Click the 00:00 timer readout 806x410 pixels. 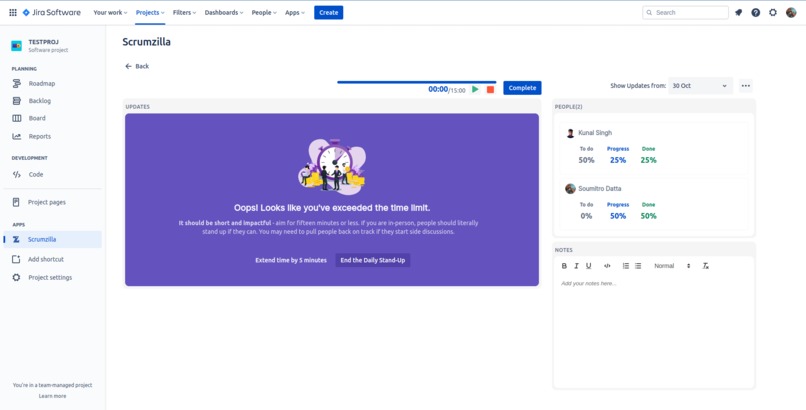pyautogui.click(x=438, y=89)
